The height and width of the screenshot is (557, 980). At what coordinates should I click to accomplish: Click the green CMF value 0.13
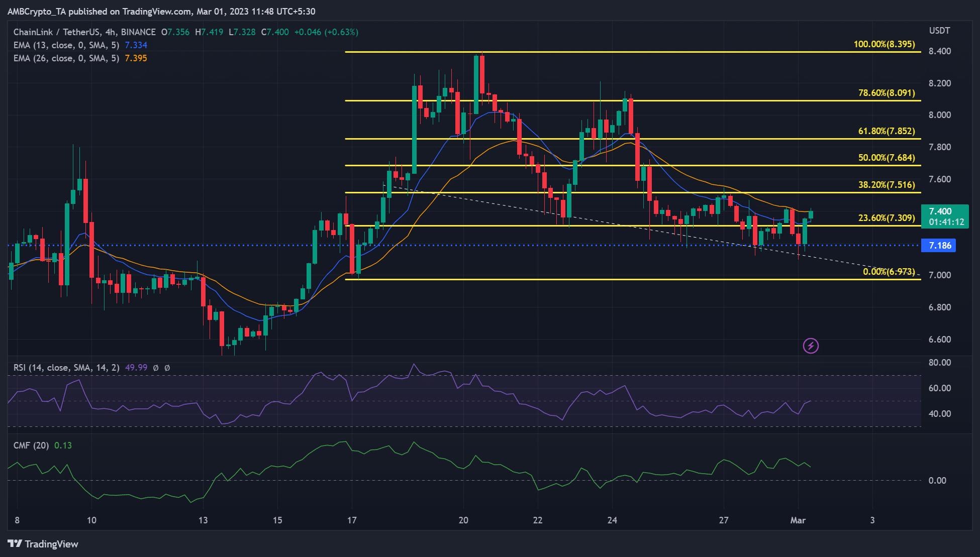62,445
